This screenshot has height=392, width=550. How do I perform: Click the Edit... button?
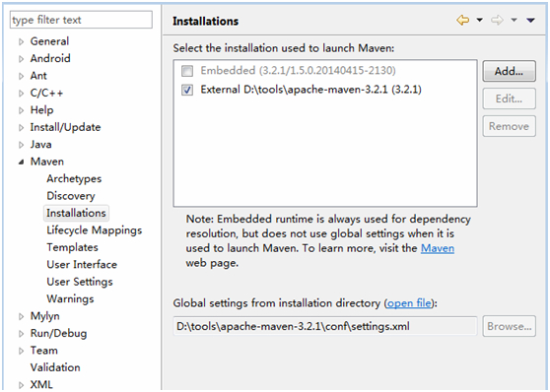[x=509, y=98]
